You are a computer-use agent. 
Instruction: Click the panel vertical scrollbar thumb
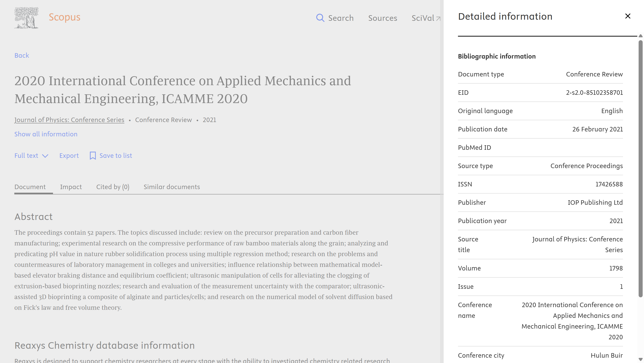[x=640, y=169]
